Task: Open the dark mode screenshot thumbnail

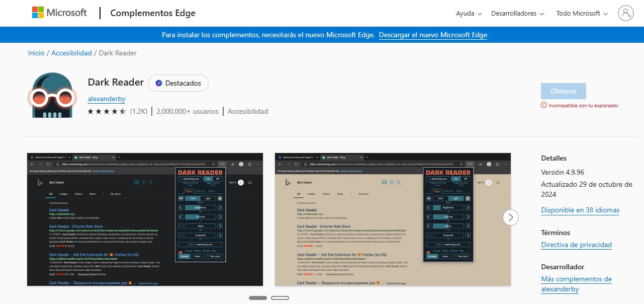Action: click(x=145, y=219)
